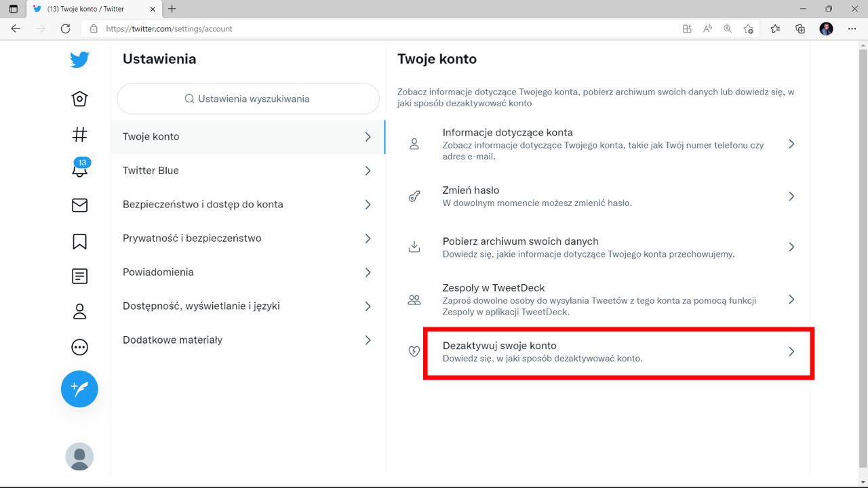Go to the Home timeline icon
This screenshot has width=868, height=488.
click(x=79, y=99)
